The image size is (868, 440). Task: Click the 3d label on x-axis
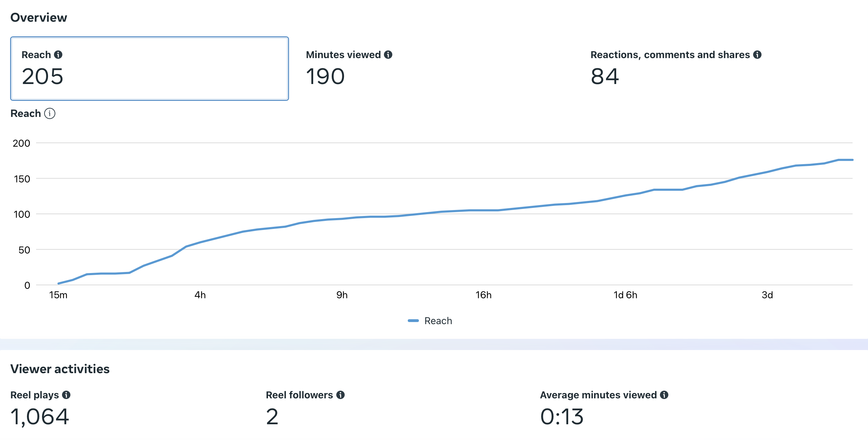767,295
